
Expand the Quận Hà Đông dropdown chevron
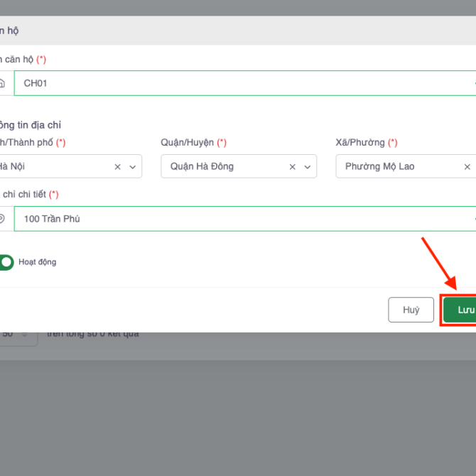307,167
